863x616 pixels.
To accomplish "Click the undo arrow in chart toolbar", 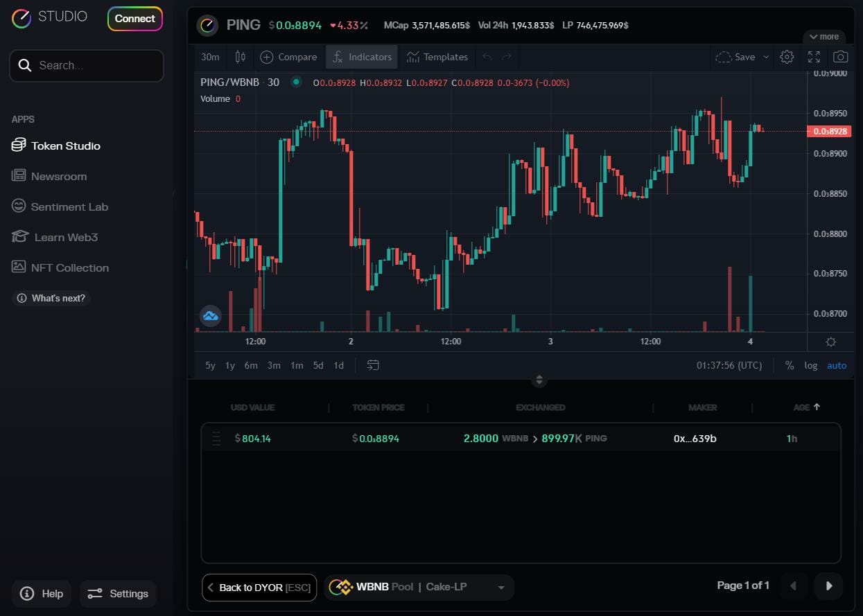I will [x=487, y=57].
